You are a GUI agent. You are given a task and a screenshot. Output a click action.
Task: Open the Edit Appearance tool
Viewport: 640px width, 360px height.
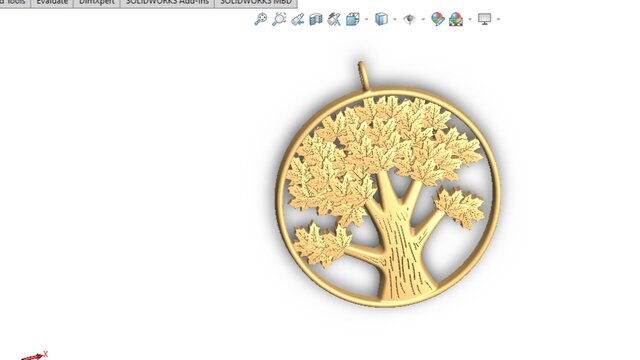(x=438, y=19)
